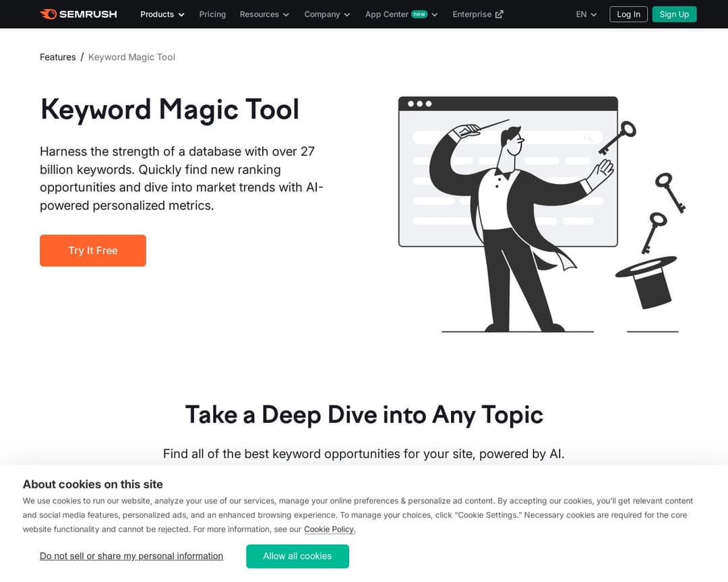
Task: Click the green Sign Up button
Action: click(x=674, y=14)
